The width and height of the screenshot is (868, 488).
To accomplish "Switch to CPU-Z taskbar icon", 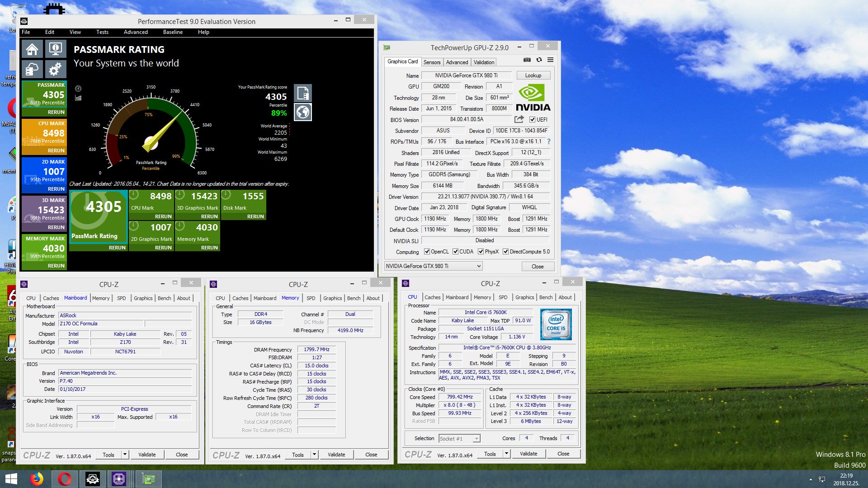I will click(x=119, y=479).
